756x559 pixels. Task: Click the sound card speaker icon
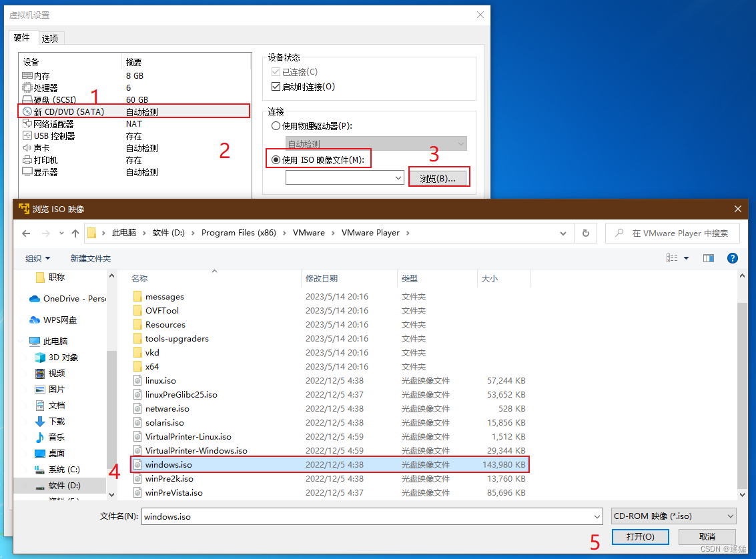point(27,148)
